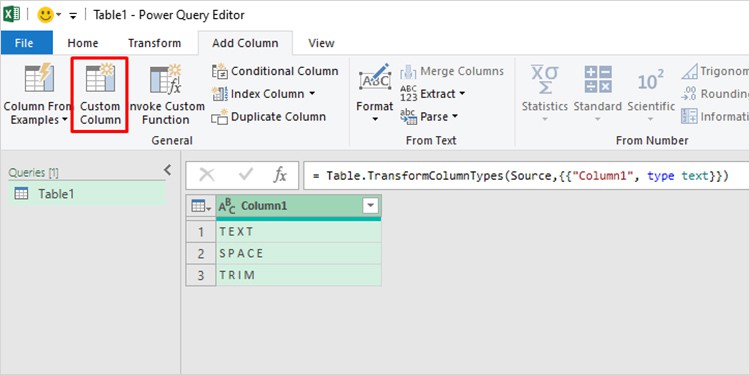Viewport: 750px width, 375px height.
Task: Click the Statistics button
Action: [544, 93]
